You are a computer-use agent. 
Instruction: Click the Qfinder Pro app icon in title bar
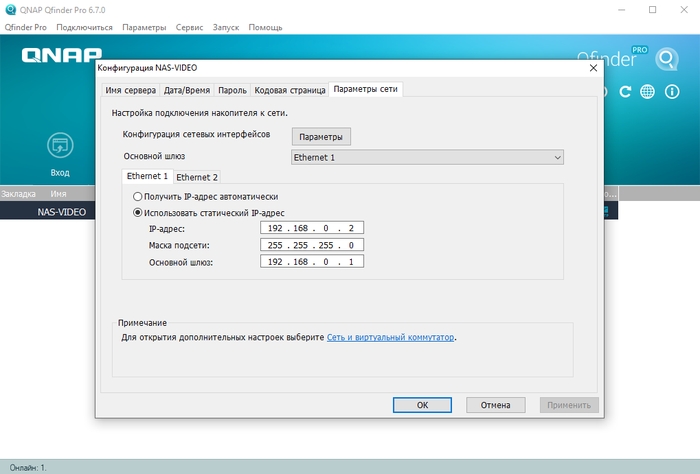point(10,9)
